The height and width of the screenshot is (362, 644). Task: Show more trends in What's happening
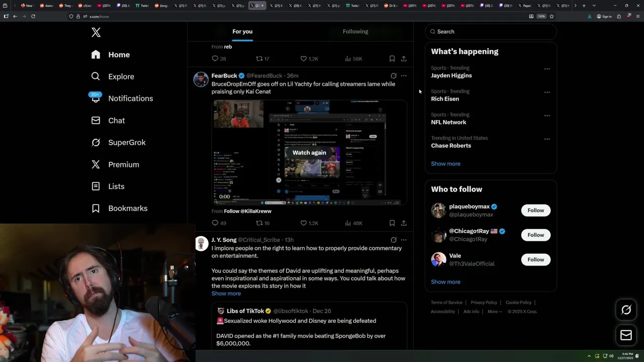click(445, 164)
